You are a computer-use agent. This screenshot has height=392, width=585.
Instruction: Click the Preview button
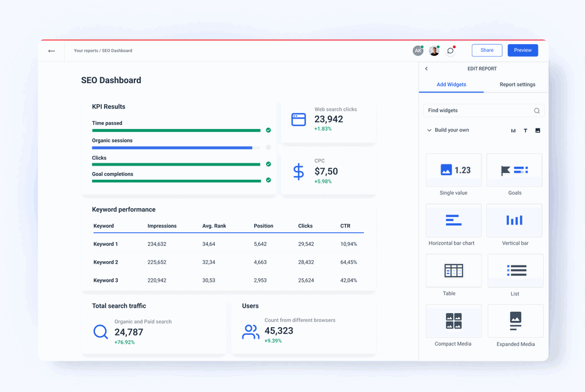[x=522, y=50]
